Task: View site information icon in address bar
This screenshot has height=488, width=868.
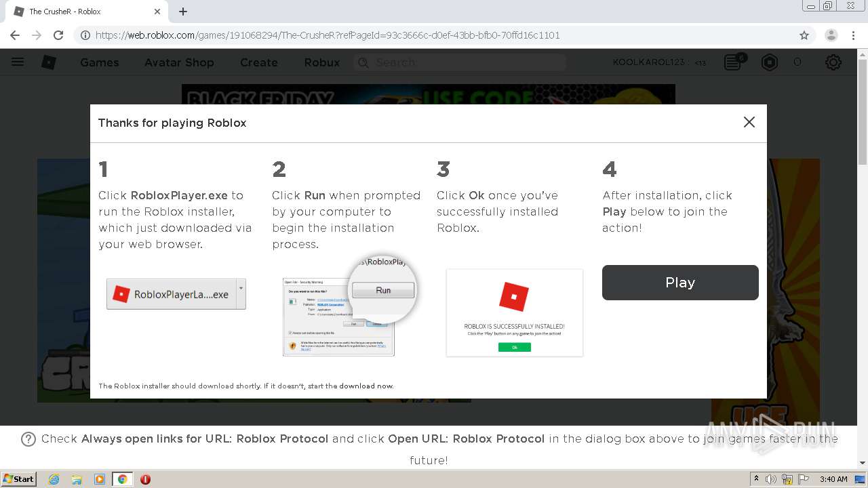Action: pyautogui.click(x=85, y=35)
